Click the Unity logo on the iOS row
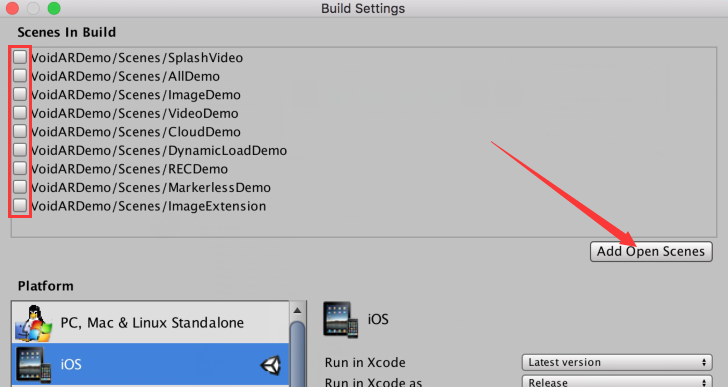The image size is (728, 387). (x=271, y=365)
